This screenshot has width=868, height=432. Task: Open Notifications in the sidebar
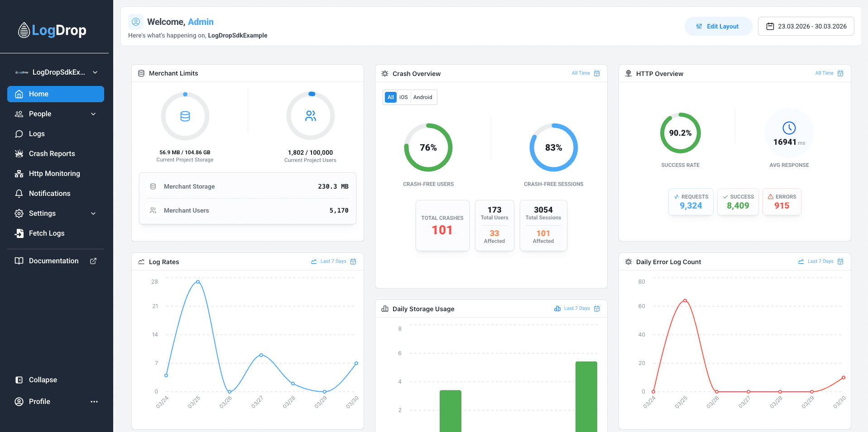[x=56, y=194]
